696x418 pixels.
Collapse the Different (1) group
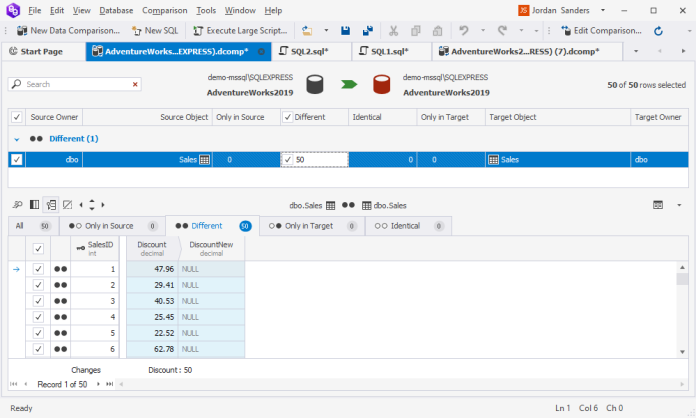point(16,139)
